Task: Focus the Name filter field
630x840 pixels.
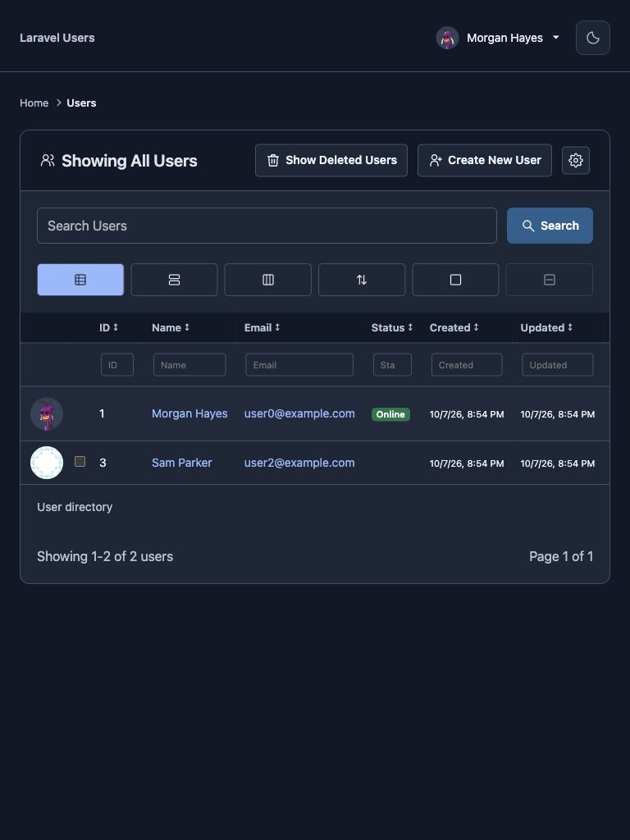Action: pyautogui.click(x=189, y=365)
